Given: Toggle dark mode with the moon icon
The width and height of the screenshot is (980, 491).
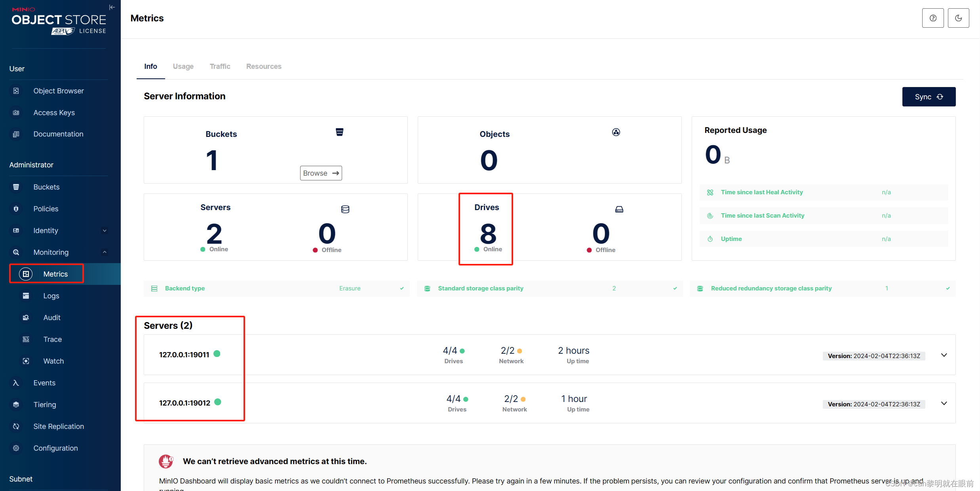Looking at the screenshot, I should 958,18.
